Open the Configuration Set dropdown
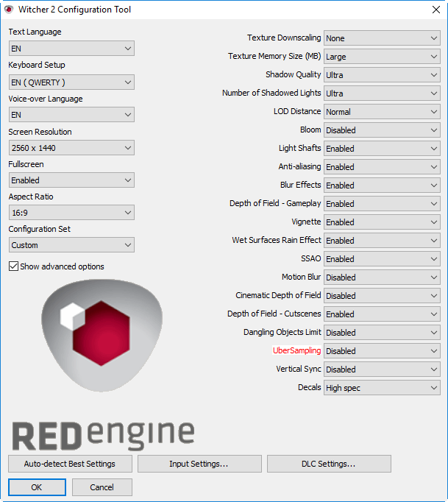This screenshot has width=448, height=502. tap(71, 245)
